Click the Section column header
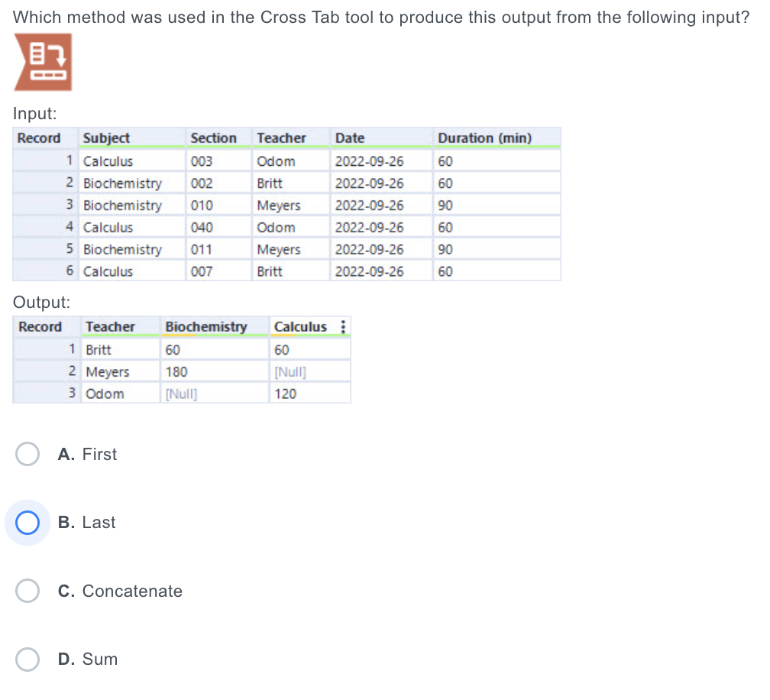This screenshot has height=700, width=770. tap(219, 138)
